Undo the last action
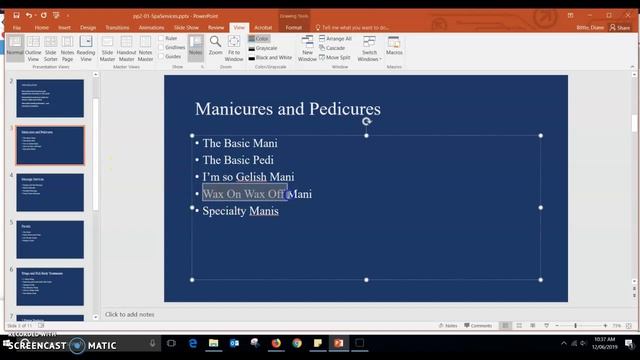Screen dimensions: 640x360 point(29,16)
